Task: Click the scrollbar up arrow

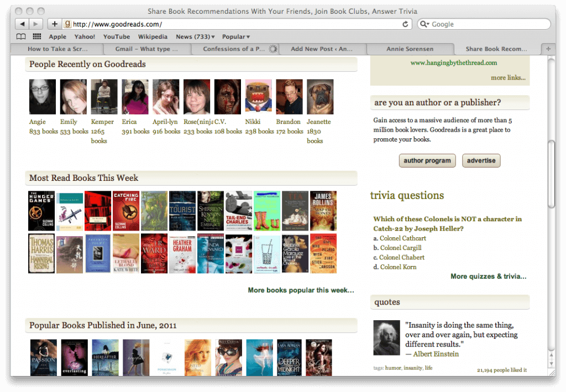Action: [551, 354]
